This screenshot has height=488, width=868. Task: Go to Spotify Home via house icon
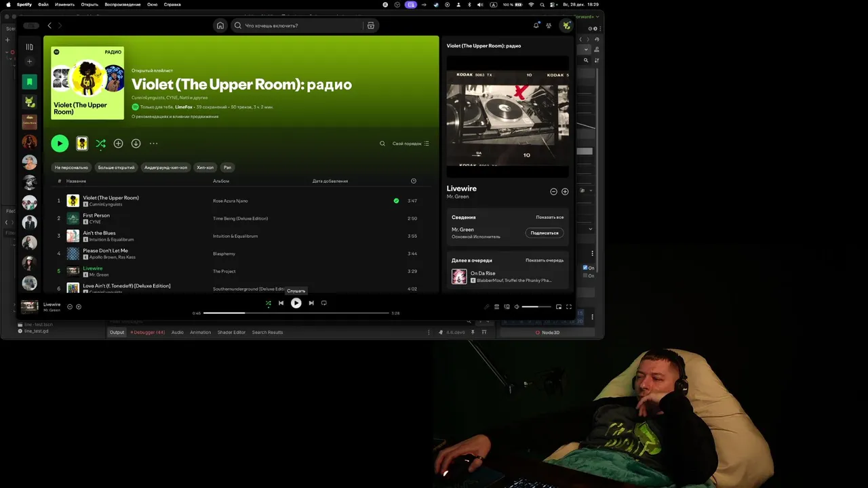coord(220,26)
